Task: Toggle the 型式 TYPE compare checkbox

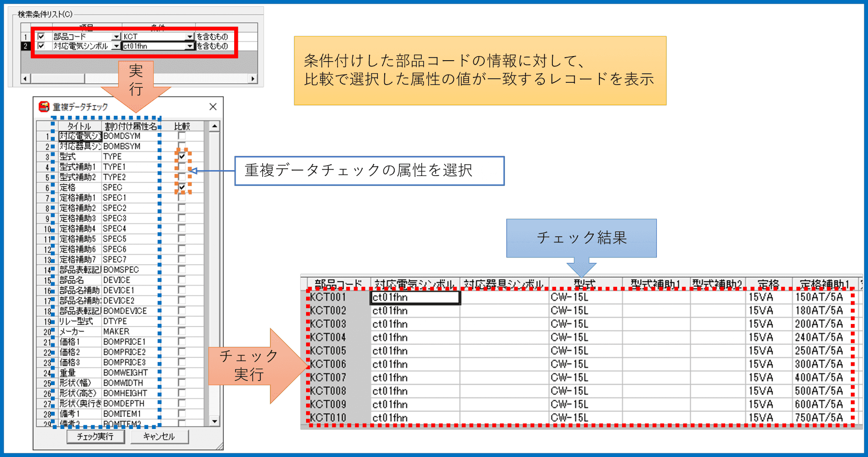Action: [182, 157]
